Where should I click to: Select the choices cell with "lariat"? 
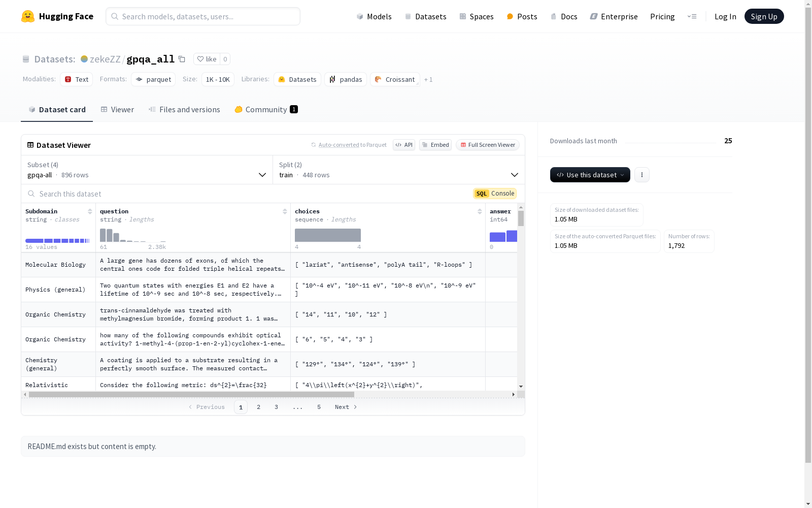(388, 265)
